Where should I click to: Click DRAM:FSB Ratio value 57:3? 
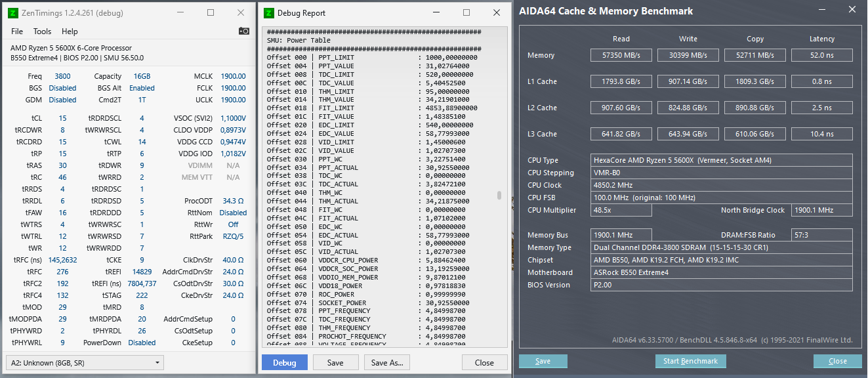(821, 235)
